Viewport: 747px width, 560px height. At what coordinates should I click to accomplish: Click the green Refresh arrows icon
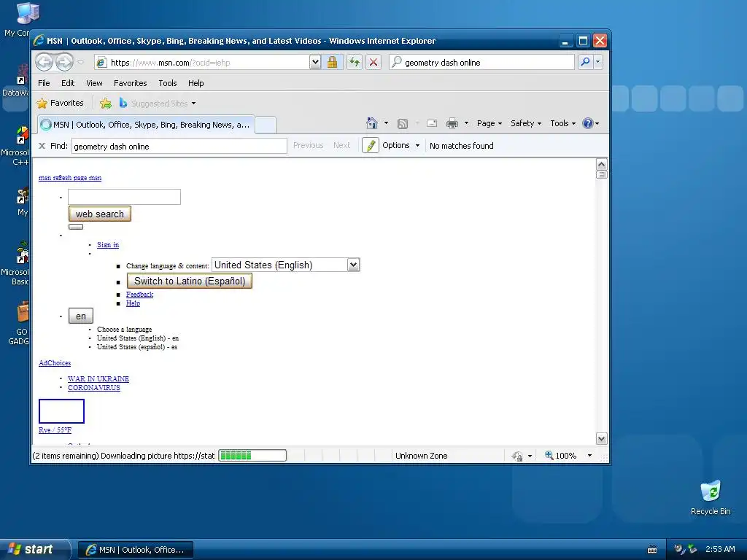[x=354, y=62]
